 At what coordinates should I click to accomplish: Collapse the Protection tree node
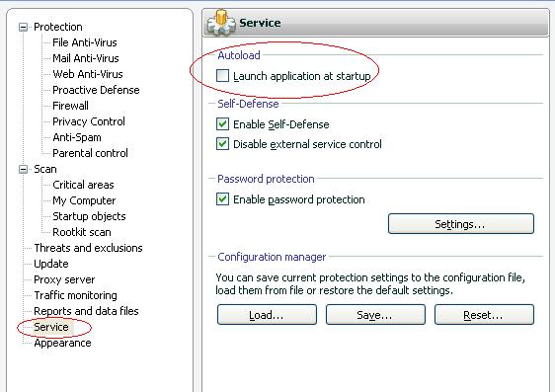click(23, 28)
